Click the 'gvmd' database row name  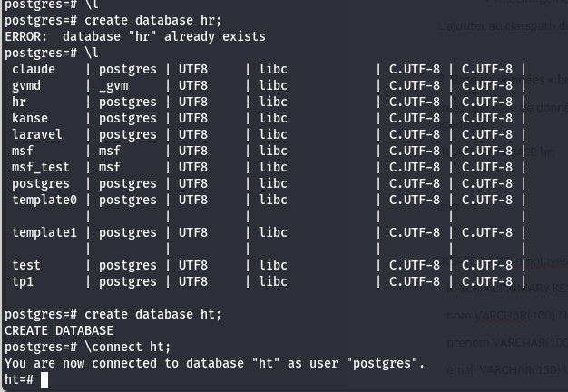point(26,85)
